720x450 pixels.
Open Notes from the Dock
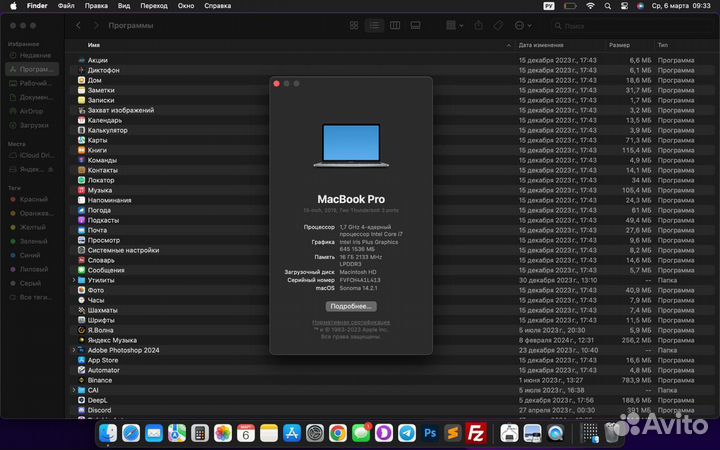pyautogui.click(x=269, y=433)
